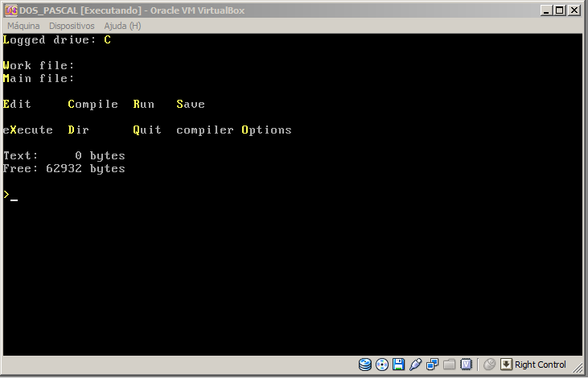This screenshot has width=588, height=379.
Task: Click the hard disk activity status icon
Action: coord(365,365)
